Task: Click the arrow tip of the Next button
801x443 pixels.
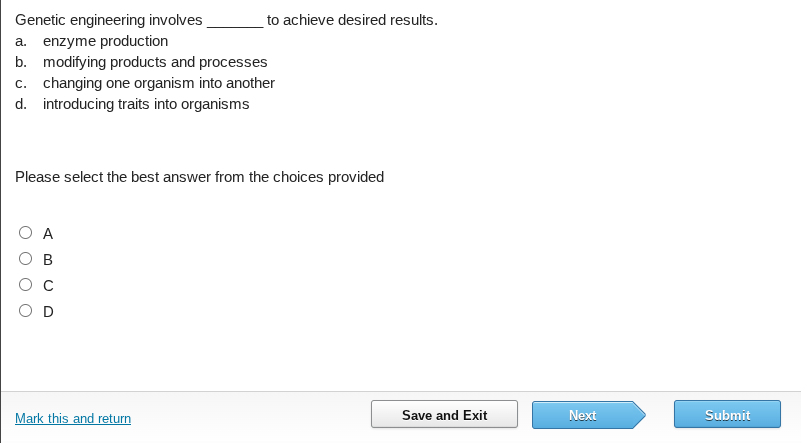Action: point(639,414)
